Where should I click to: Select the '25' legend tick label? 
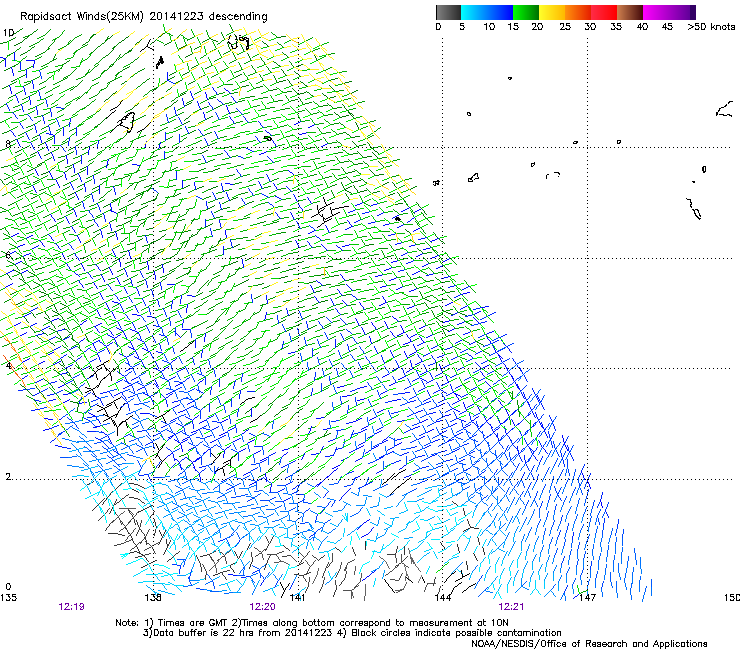565,27
